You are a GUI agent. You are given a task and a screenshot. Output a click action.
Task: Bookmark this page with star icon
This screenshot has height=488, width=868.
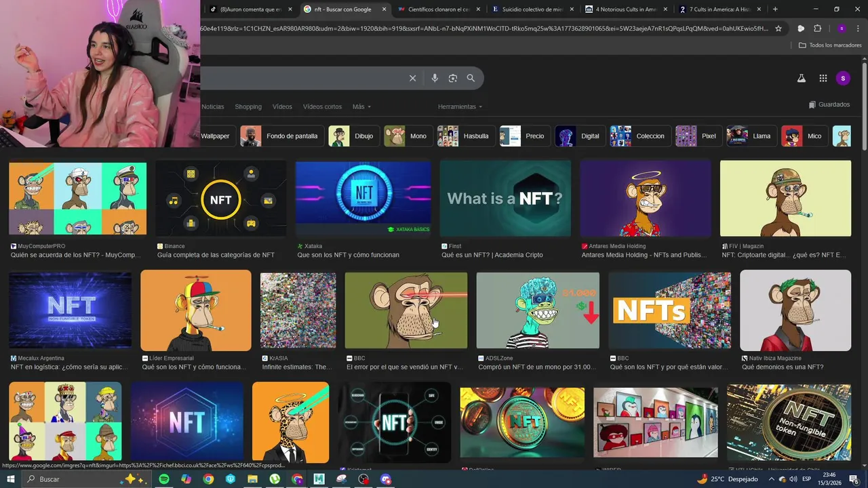778,28
